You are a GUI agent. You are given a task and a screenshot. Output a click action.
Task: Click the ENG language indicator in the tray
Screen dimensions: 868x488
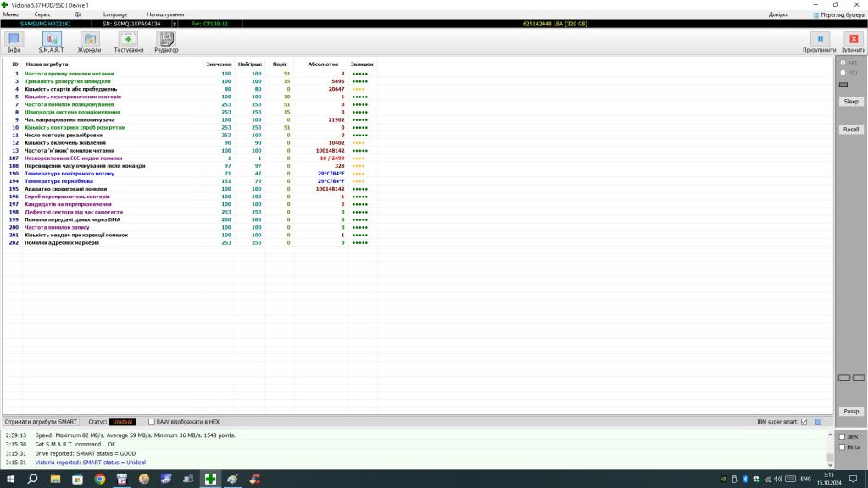pos(805,479)
